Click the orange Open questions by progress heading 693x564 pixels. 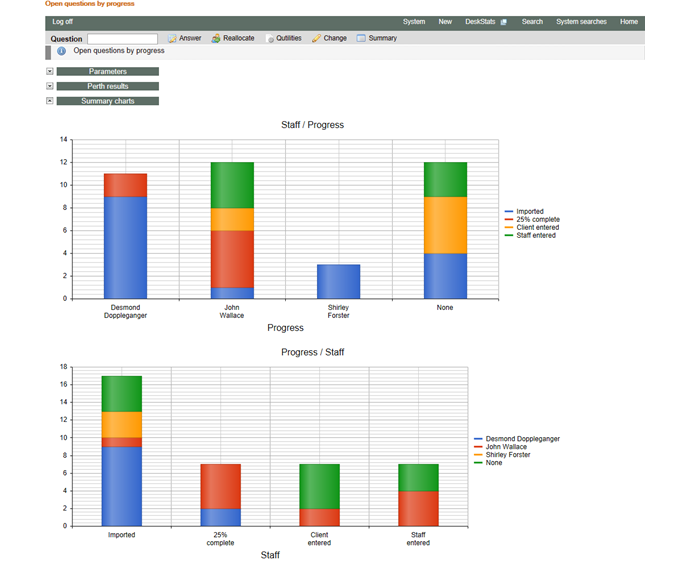tap(90, 4)
